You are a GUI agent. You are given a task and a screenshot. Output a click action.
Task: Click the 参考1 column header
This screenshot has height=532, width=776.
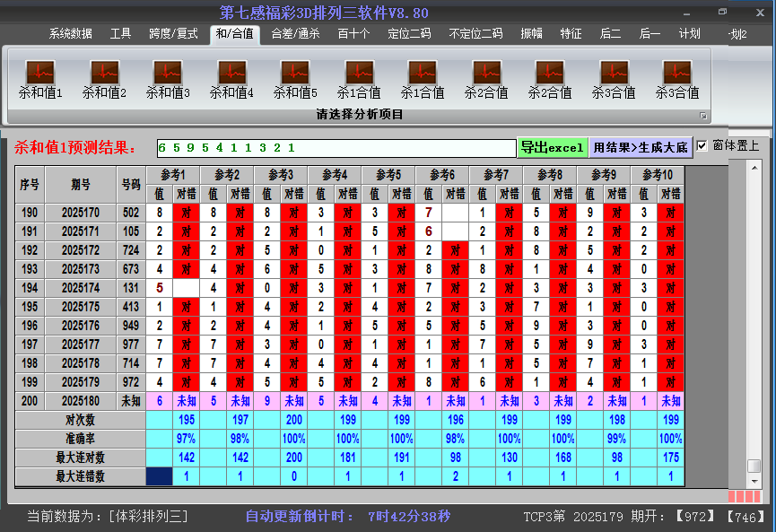click(173, 175)
